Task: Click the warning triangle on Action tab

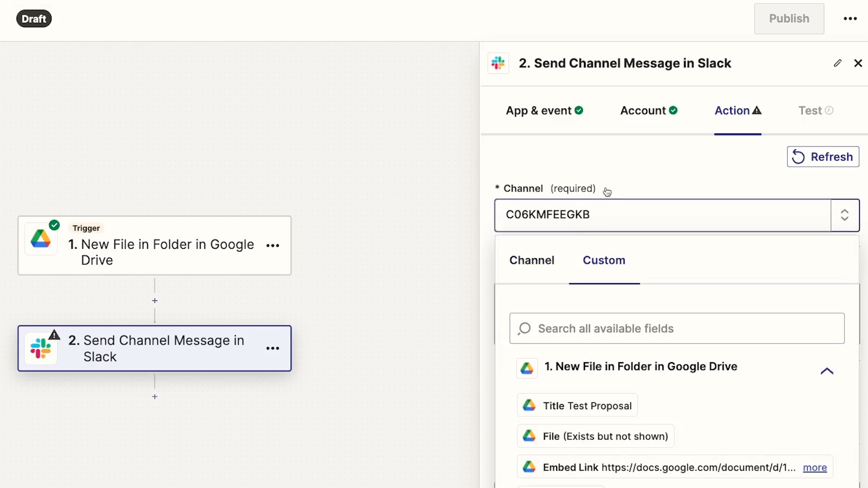Action: click(757, 110)
